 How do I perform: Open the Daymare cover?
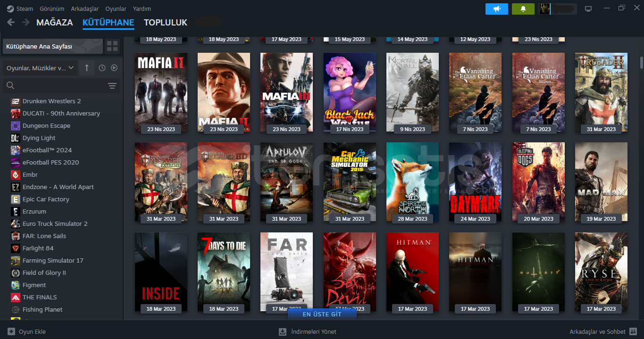coord(475,182)
